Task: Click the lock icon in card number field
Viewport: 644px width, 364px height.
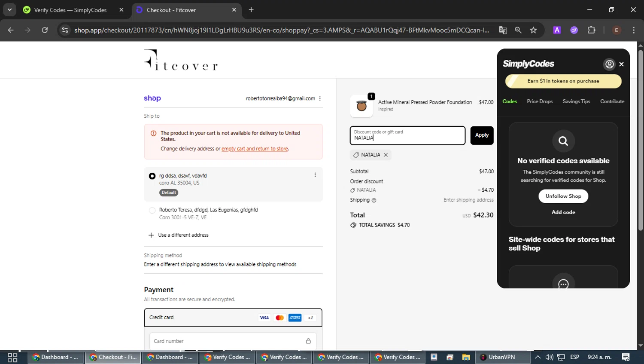Action: tap(308, 341)
